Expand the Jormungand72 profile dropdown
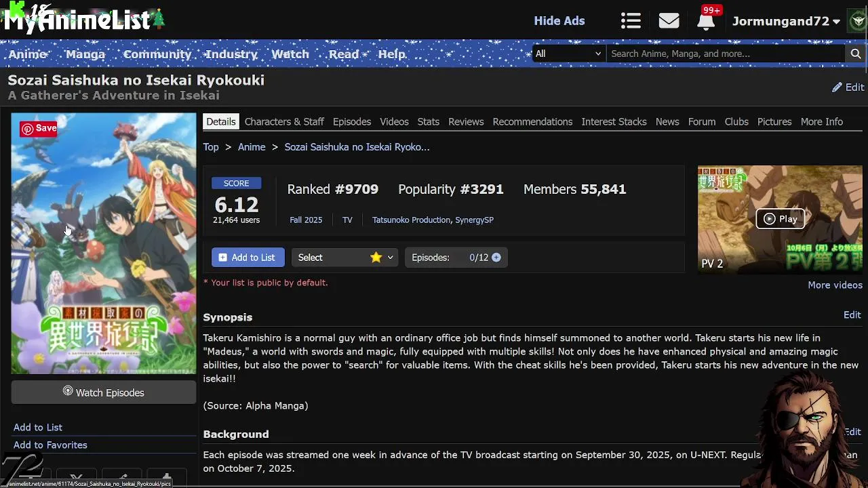This screenshot has height=488, width=868. pos(787,21)
